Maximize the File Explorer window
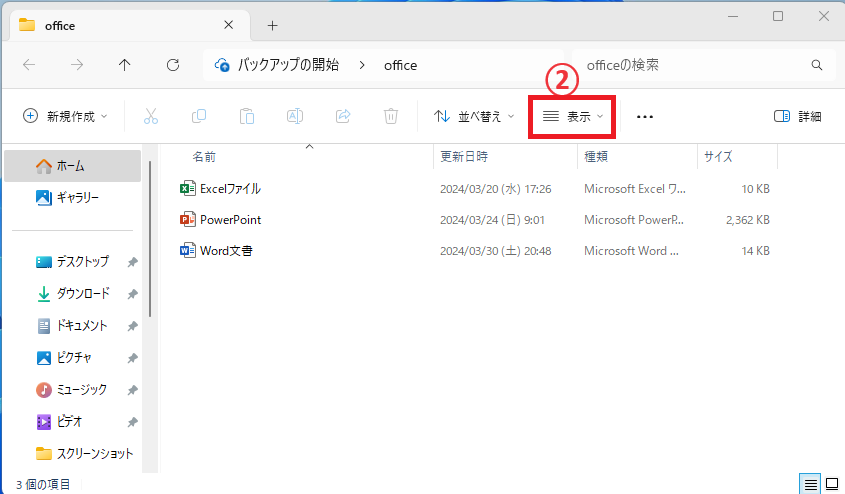Viewport: 845px width, 494px height. click(778, 17)
